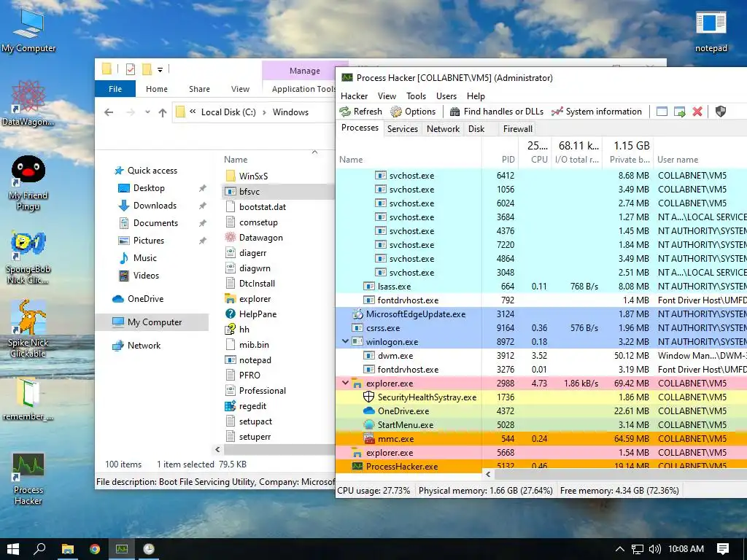Switch to the Services tab
Screen dimensions: 747x560
pos(403,129)
